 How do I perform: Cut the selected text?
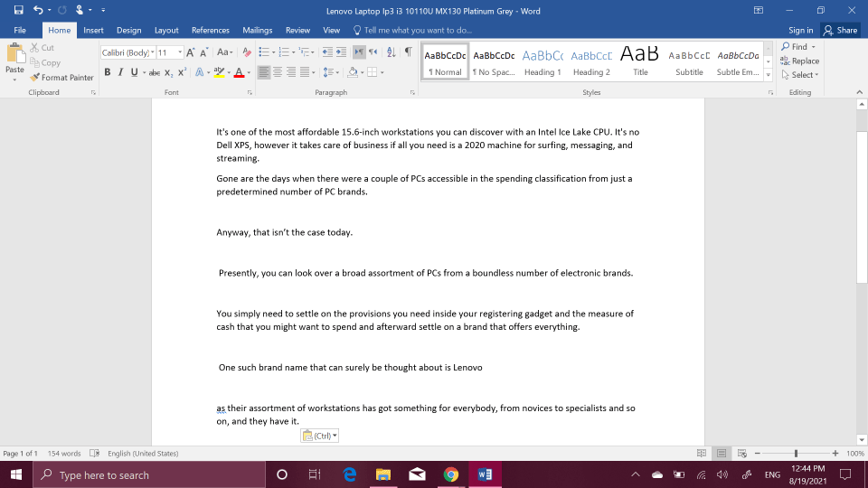(x=42, y=48)
